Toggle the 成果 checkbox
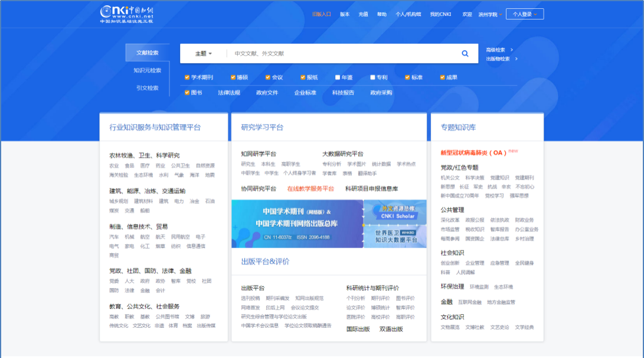This screenshot has height=358, width=644. pyautogui.click(x=442, y=77)
